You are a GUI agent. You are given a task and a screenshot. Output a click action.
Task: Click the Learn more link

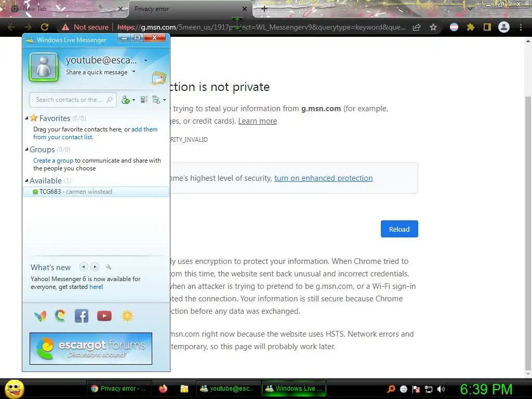click(x=258, y=121)
